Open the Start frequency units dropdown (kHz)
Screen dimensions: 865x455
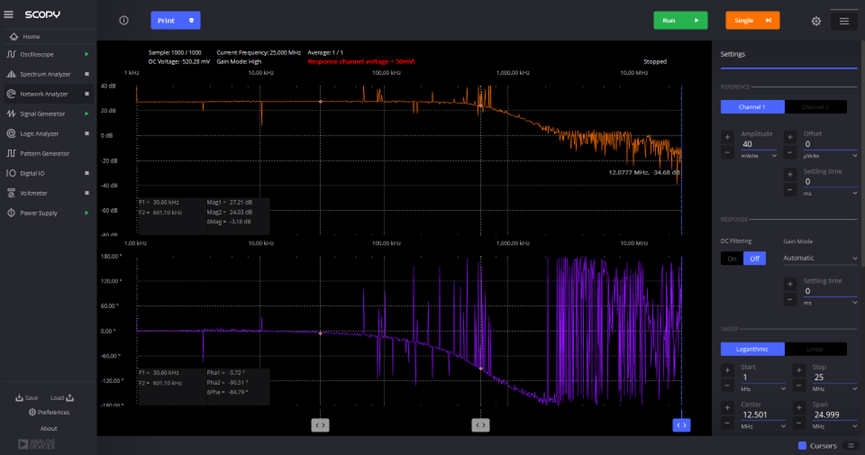[x=763, y=389]
